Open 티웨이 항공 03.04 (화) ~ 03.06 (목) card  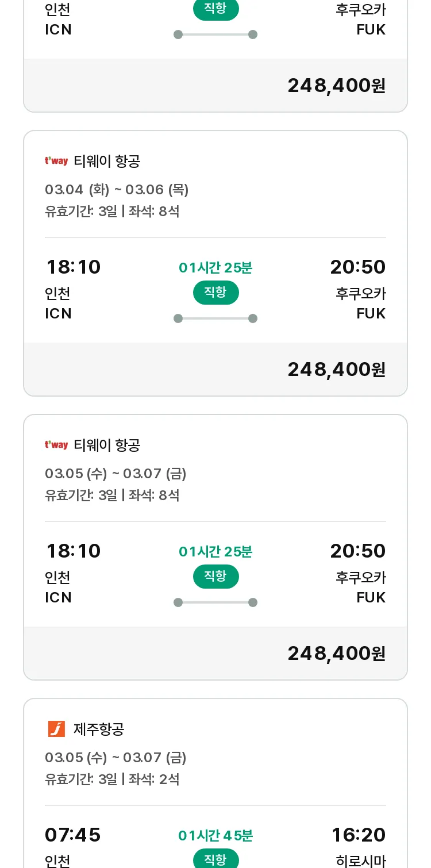(215, 263)
